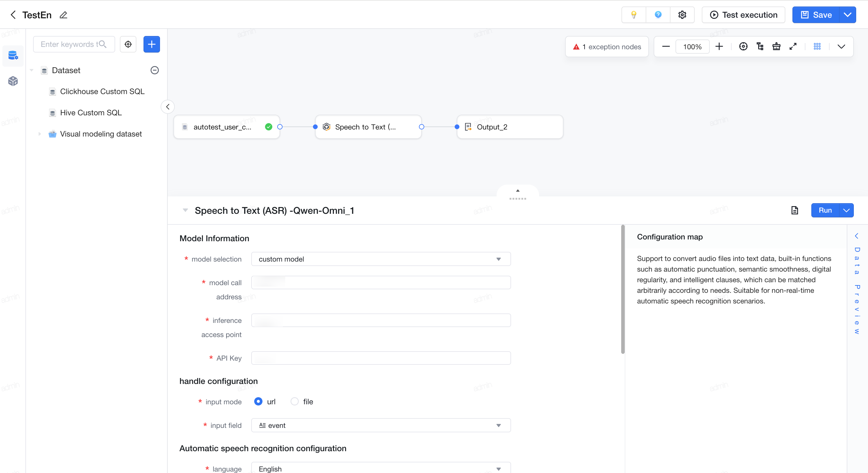Viewport: 868px width, 473px height.
Task: Collapse the Dataset group minus toggle
Action: 155,70
